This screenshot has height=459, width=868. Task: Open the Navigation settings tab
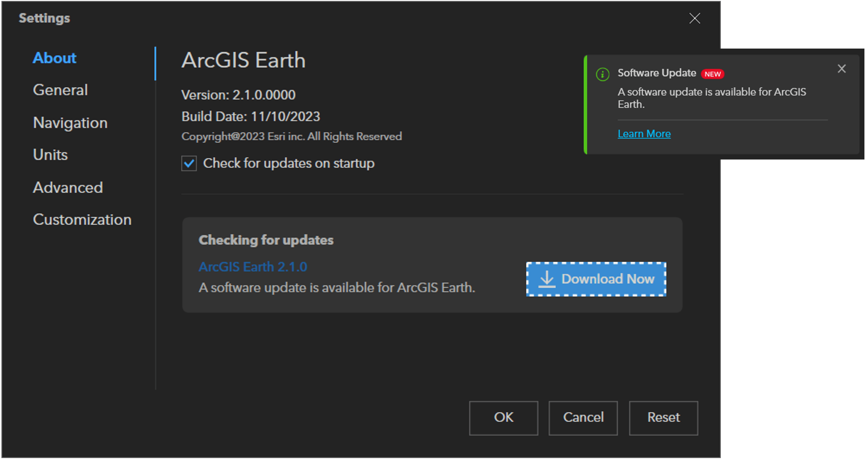point(70,123)
